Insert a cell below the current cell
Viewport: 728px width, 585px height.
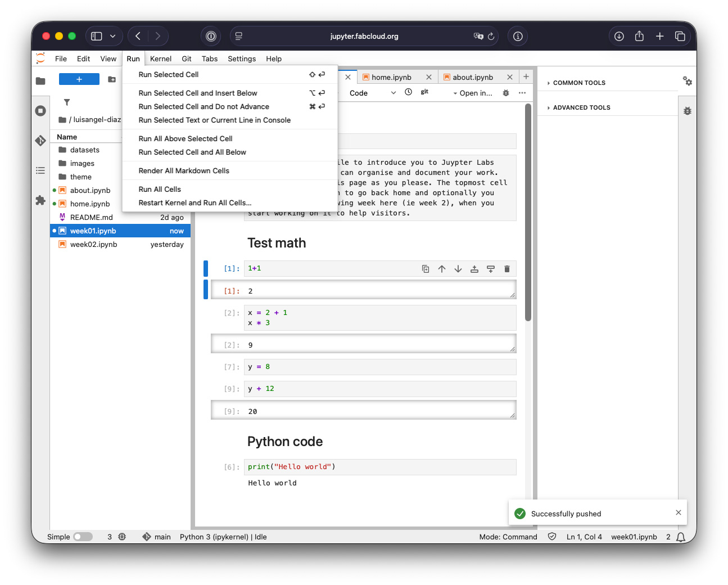[x=490, y=269]
